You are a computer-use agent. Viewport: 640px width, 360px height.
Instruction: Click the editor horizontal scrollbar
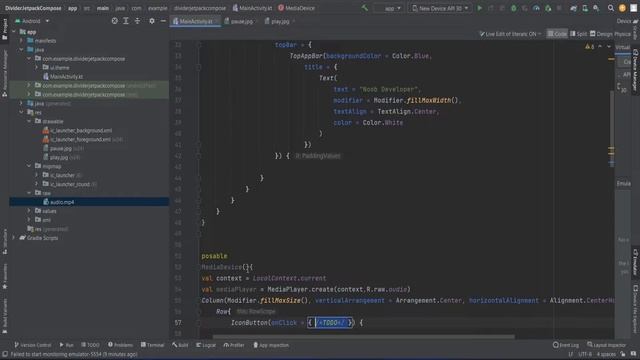point(363,337)
